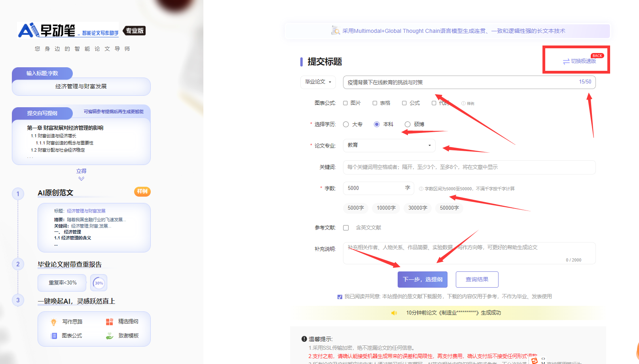Click the 样例 info icon after 代码
Viewport: 639px width, 364px height.
[x=463, y=103]
